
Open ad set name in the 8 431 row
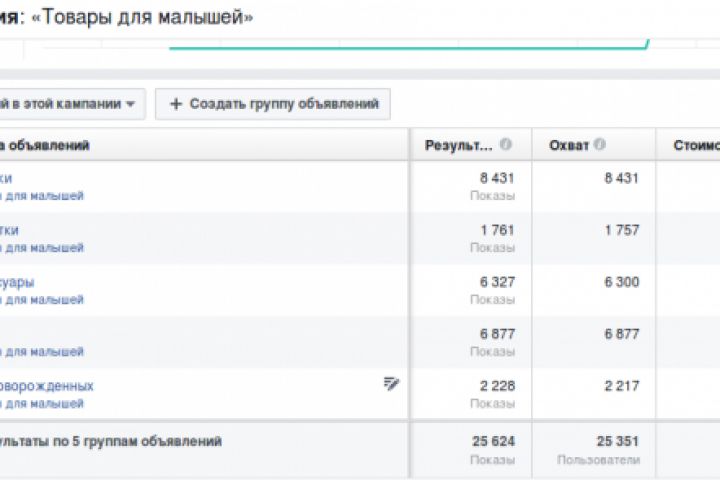tap(6, 178)
